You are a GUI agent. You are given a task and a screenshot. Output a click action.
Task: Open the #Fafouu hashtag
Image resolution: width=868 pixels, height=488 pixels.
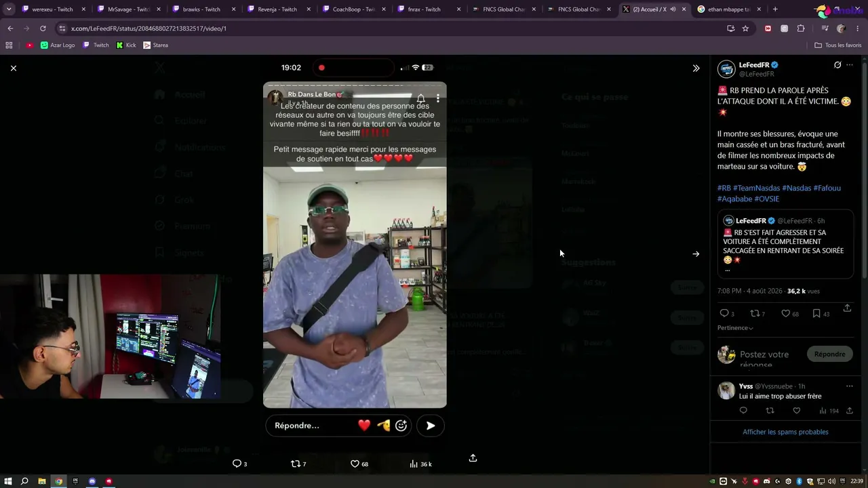pos(827,188)
